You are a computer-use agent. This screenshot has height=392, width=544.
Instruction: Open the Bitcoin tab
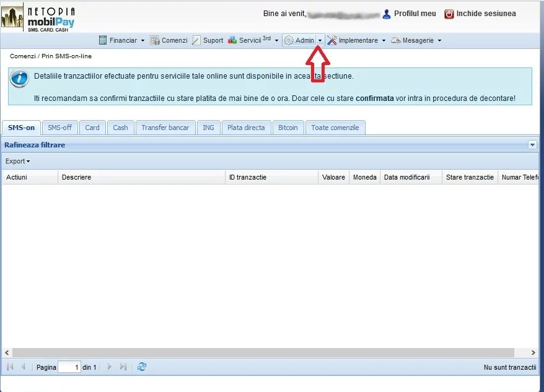pyautogui.click(x=287, y=128)
